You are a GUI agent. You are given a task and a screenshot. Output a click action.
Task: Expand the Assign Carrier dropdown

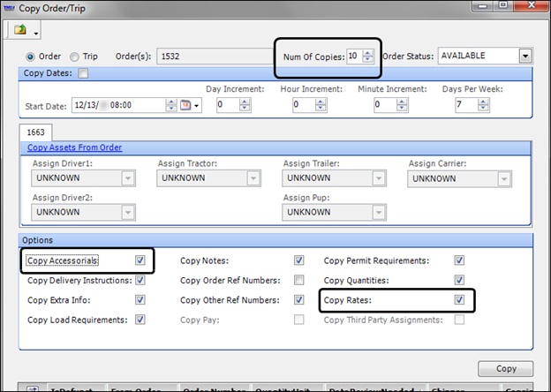[x=506, y=178]
